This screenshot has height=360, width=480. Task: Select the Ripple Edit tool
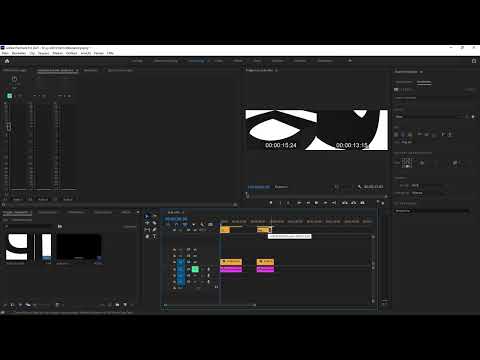pyautogui.click(x=147, y=223)
